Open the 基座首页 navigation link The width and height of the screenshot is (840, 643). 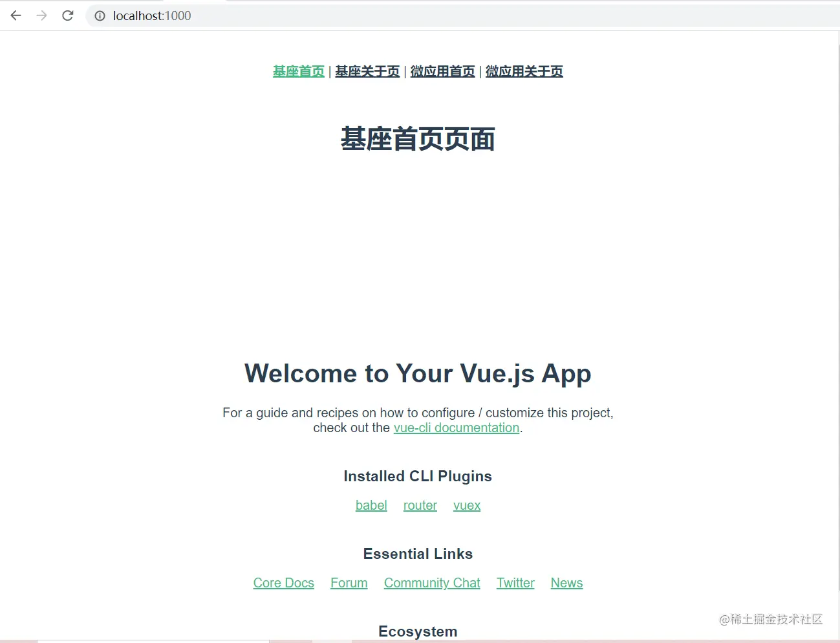tap(299, 71)
